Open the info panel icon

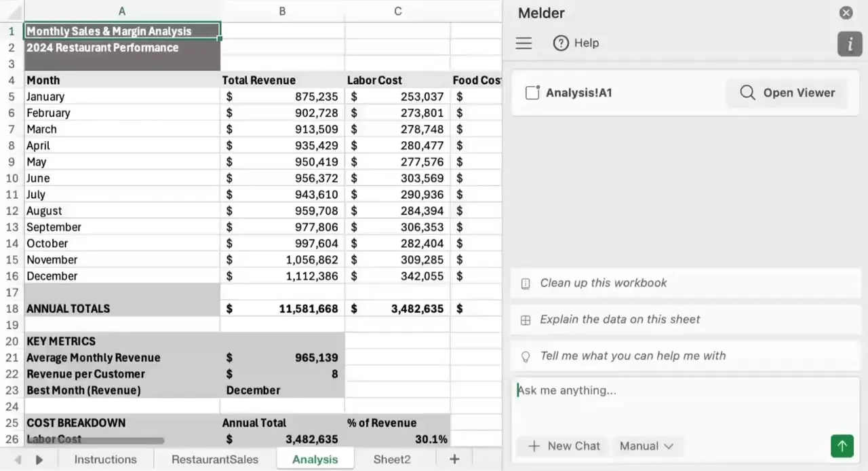[850, 43]
